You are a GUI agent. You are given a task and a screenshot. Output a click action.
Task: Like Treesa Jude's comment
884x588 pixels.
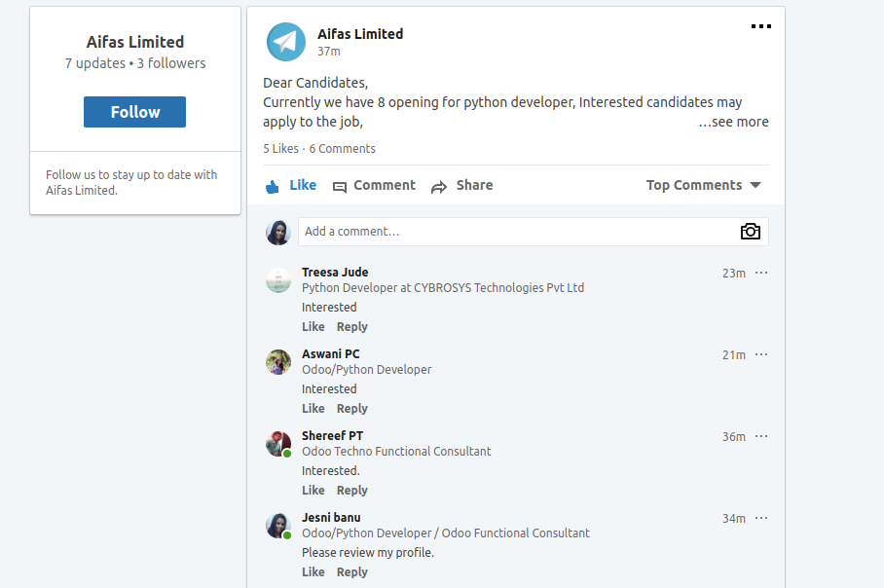coord(313,327)
